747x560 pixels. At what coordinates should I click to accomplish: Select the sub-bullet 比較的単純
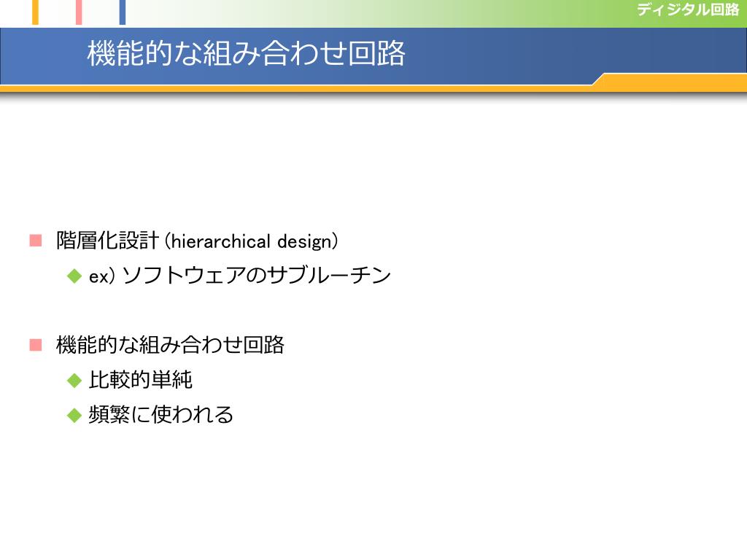[x=141, y=379]
